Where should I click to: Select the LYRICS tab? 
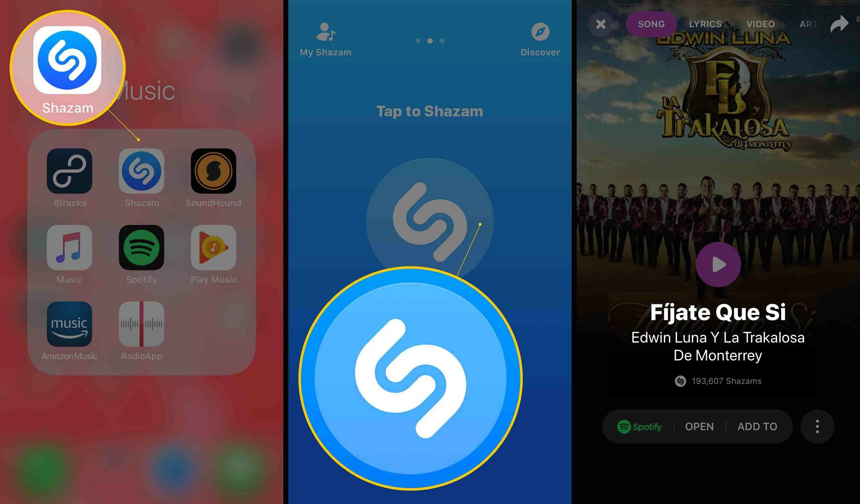click(705, 24)
